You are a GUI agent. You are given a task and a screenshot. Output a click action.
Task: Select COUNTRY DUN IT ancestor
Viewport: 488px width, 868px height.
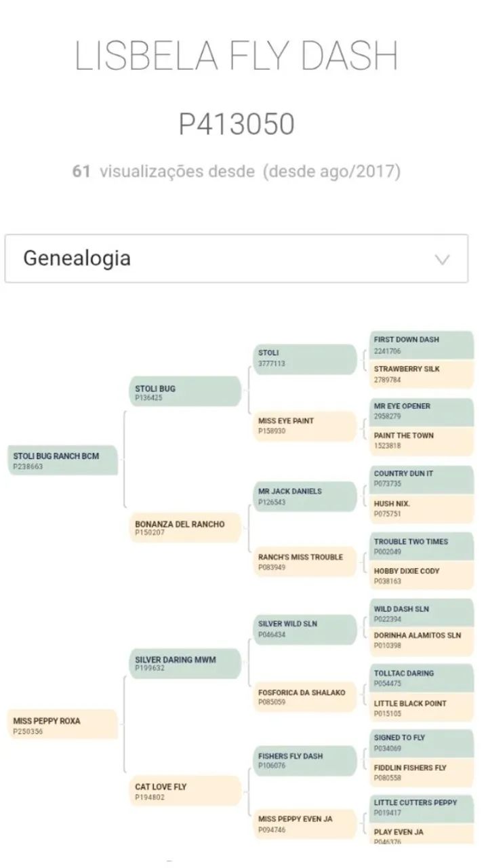[x=422, y=479]
